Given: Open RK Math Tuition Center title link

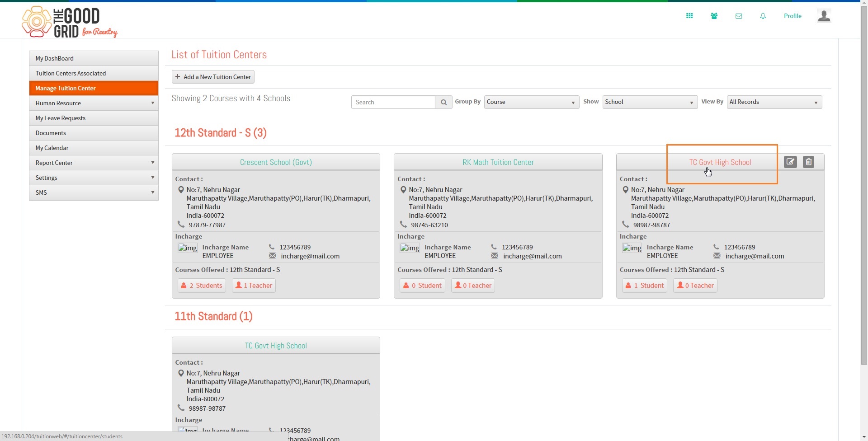Looking at the screenshot, I should pyautogui.click(x=498, y=162).
